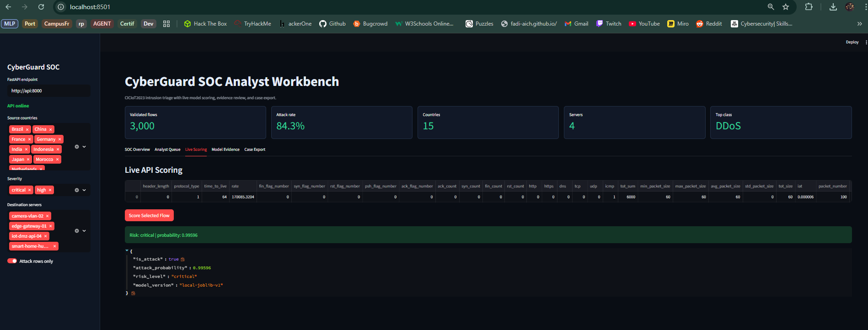Expand the Source countries dropdown
This screenshot has height=330, width=868.
tap(84, 147)
